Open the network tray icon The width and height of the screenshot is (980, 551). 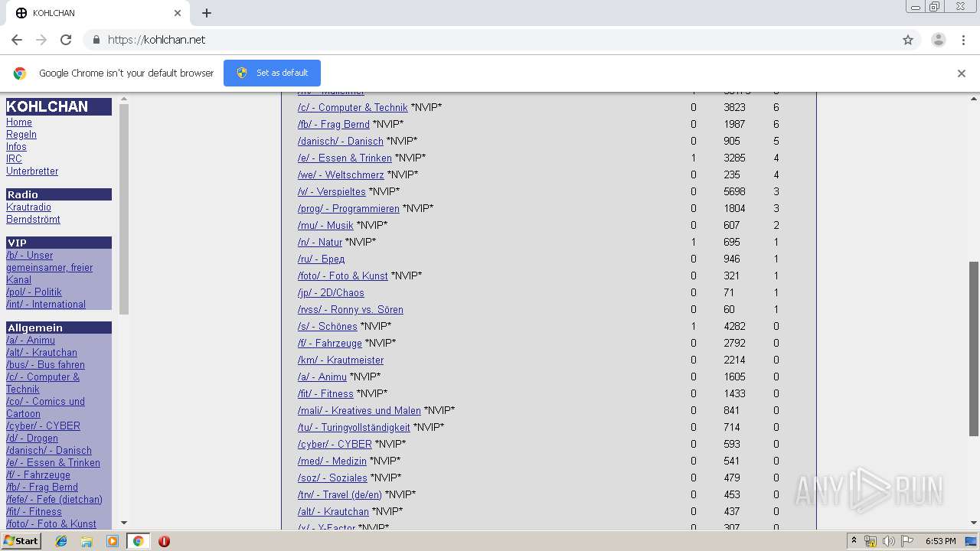coord(871,541)
